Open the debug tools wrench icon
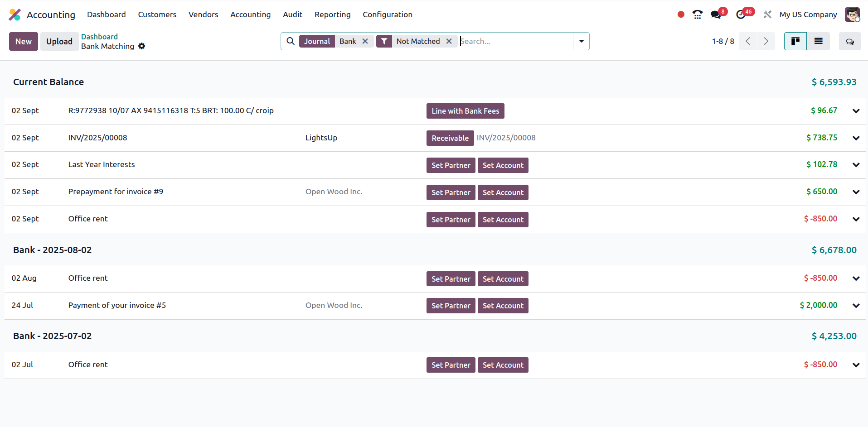This screenshot has height=427, width=868. 767,14
